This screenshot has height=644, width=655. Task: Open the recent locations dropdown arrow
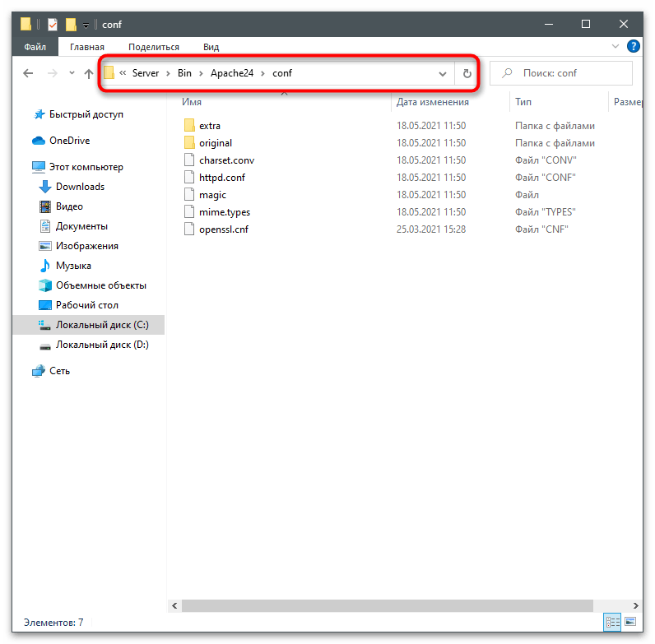[x=72, y=73]
